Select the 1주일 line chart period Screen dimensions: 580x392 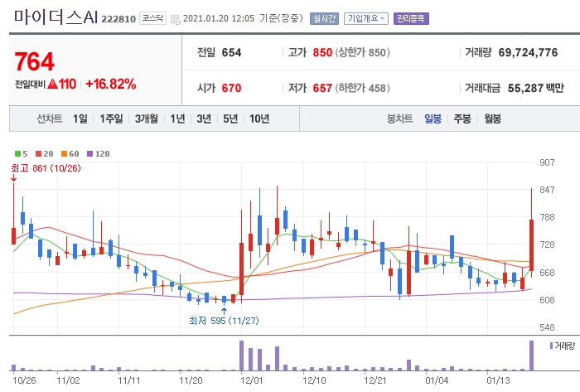click(111, 119)
